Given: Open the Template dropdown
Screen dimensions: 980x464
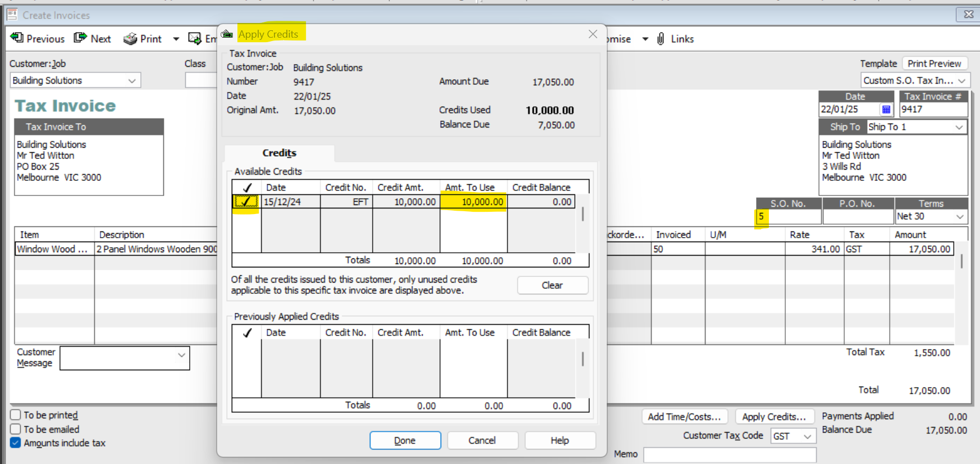Looking at the screenshot, I should coord(961,81).
